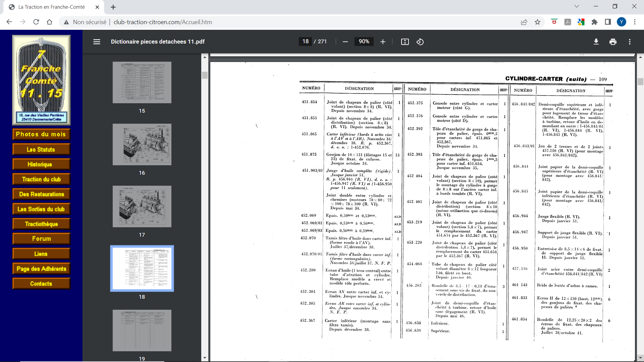Click the page number input field
This screenshot has width=644, height=362.
click(305, 42)
